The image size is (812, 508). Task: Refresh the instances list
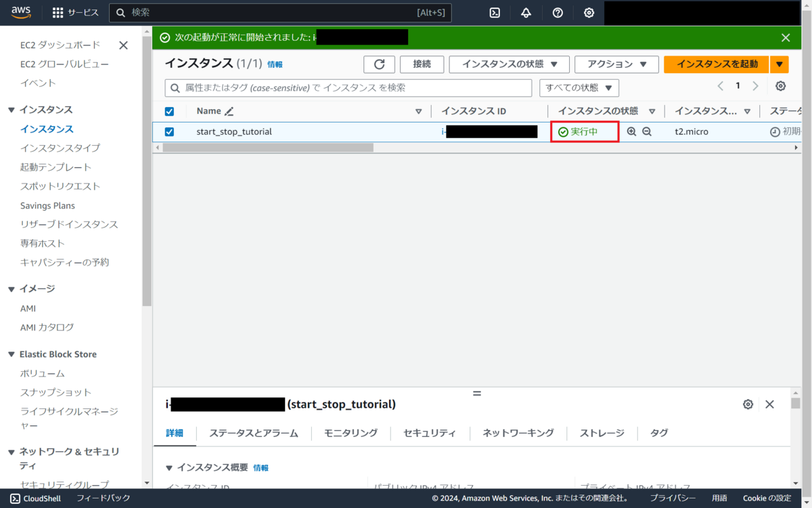pos(379,64)
